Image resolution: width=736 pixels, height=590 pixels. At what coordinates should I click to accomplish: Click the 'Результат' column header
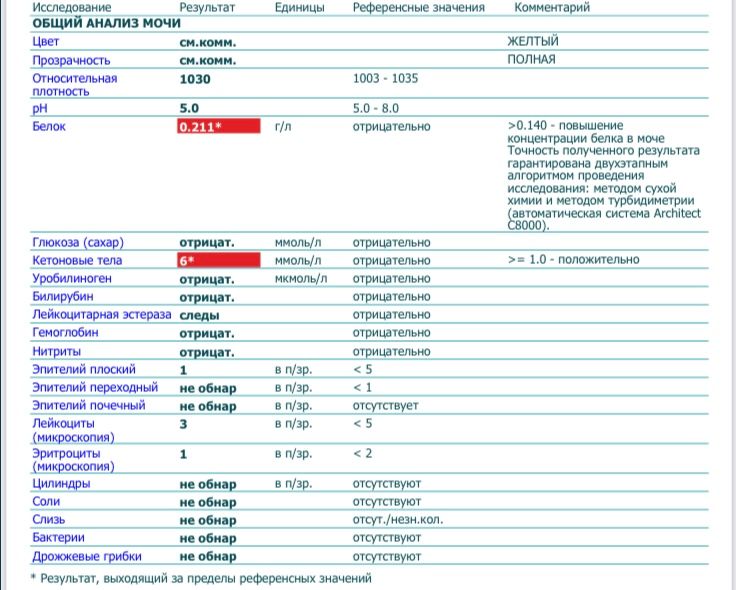(x=207, y=7)
